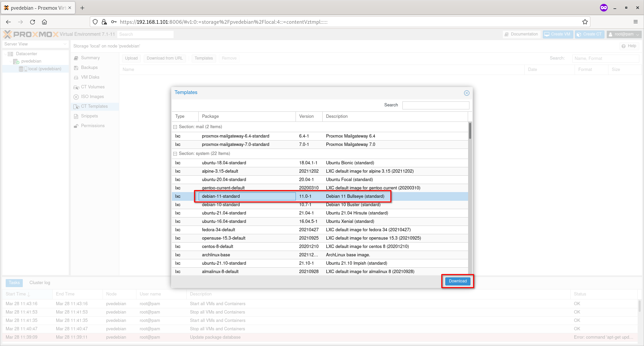Click the Upload button
The image size is (644, 346).
pos(131,58)
